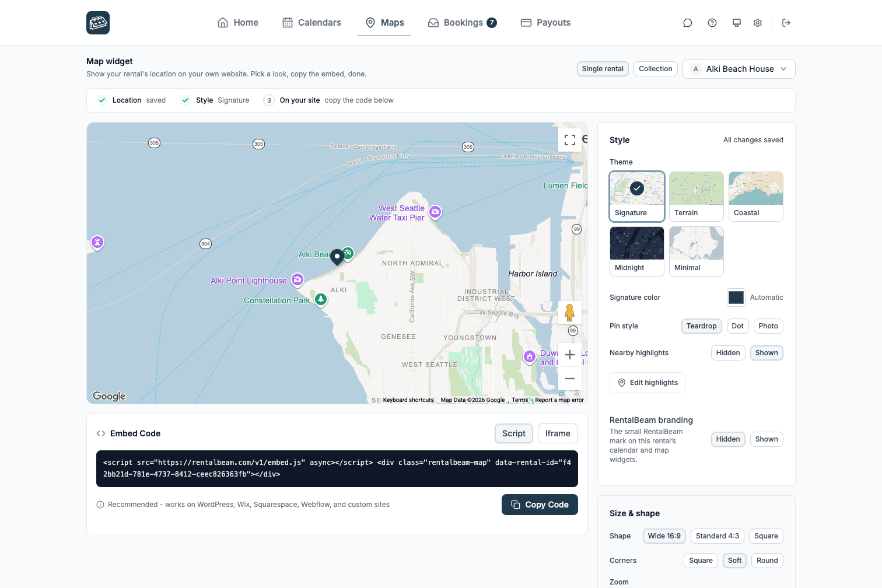Switch embed code to Iframe
Viewport: 882px width, 588px height.
(x=558, y=433)
